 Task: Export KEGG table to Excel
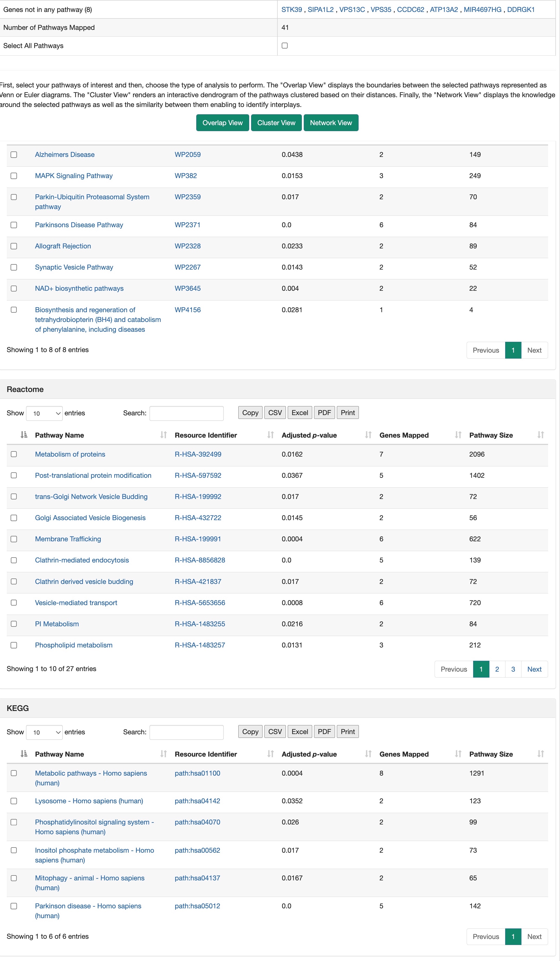click(x=300, y=731)
